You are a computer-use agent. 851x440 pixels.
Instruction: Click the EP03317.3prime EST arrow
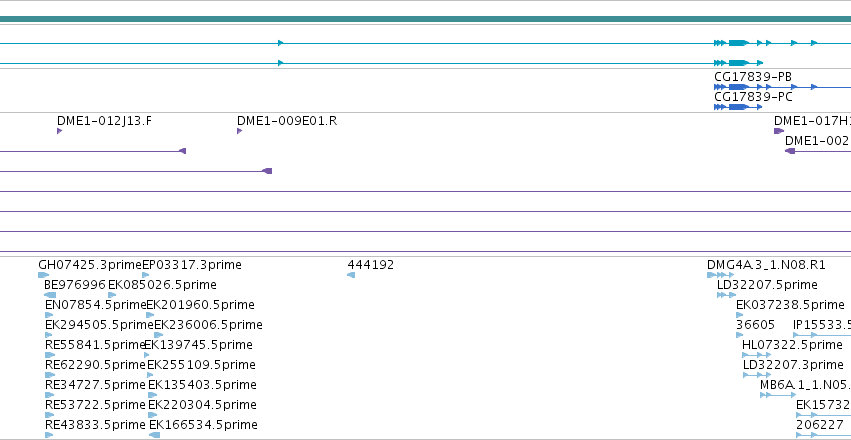pyautogui.click(x=145, y=275)
